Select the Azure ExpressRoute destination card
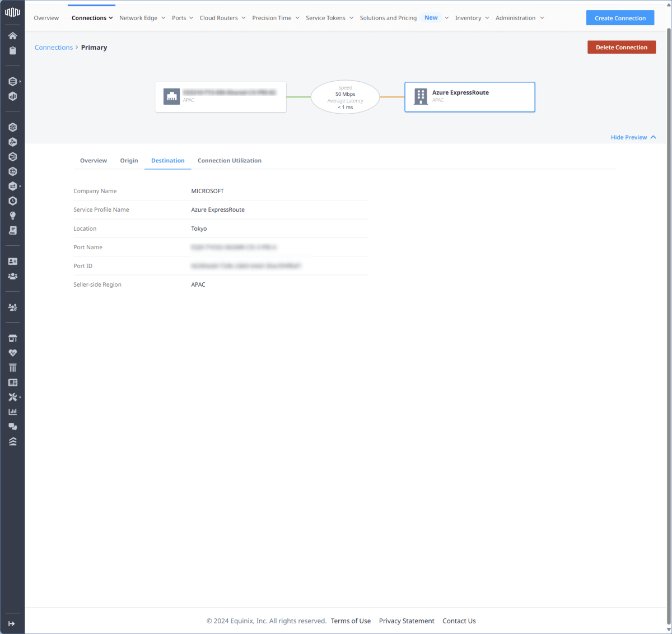This screenshot has height=634, width=672. point(470,97)
